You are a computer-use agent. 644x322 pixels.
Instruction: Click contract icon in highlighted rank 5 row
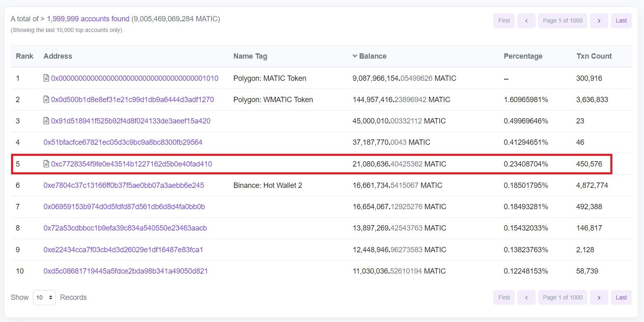tap(46, 164)
